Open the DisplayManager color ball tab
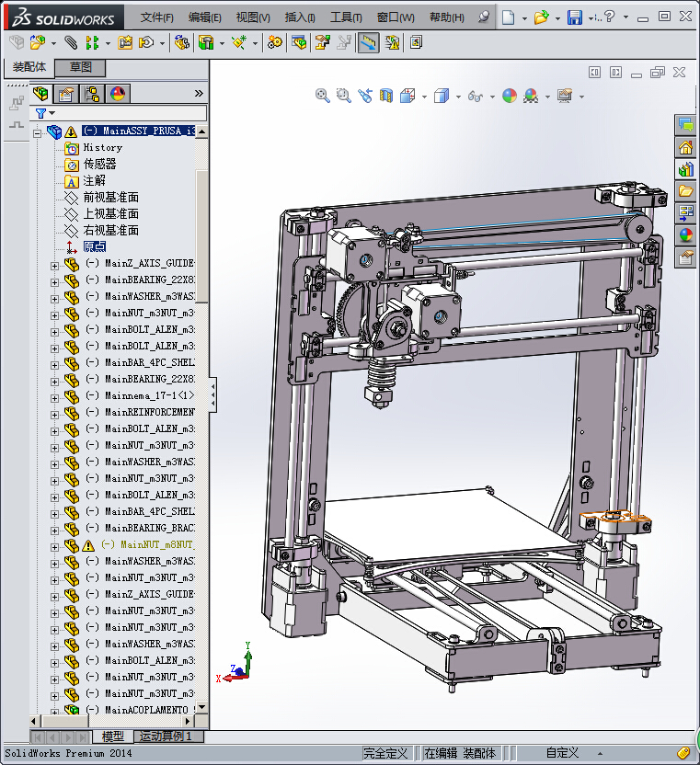The height and width of the screenshot is (765, 700). (118, 94)
